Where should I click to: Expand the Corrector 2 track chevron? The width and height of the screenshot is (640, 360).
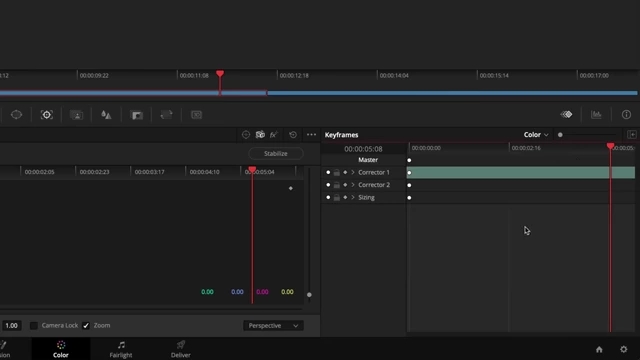tap(353, 185)
